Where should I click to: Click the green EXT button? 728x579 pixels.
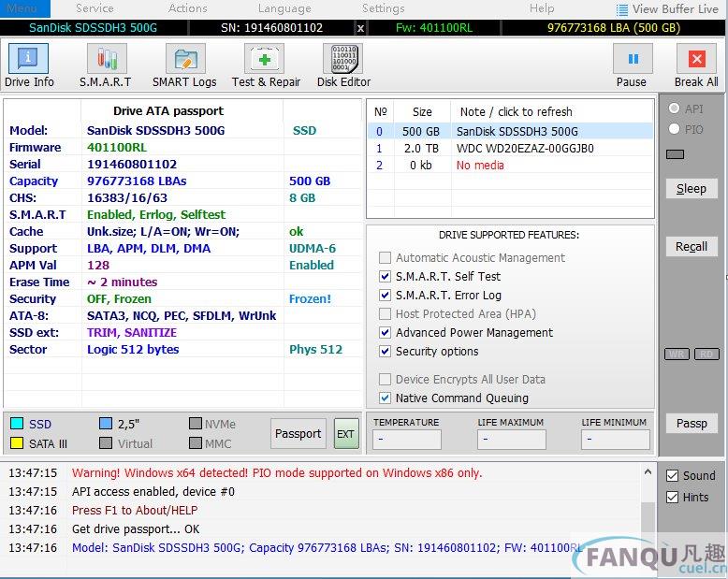(x=346, y=434)
